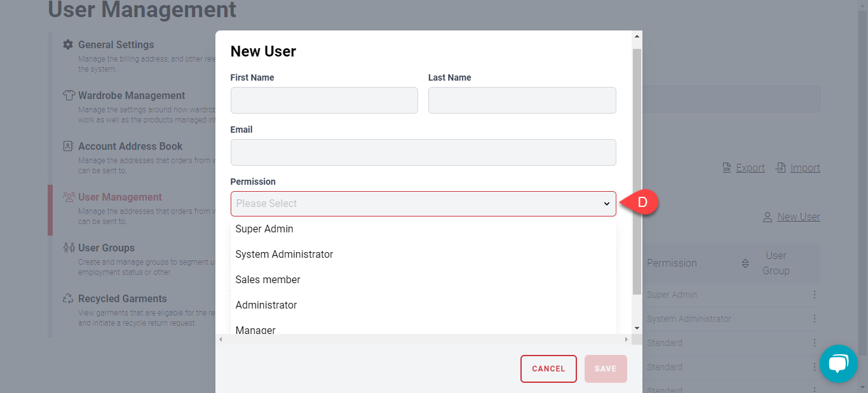Screen dimensions: 868x393
Task: Pick Sales member permission option
Action: [x=268, y=280]
